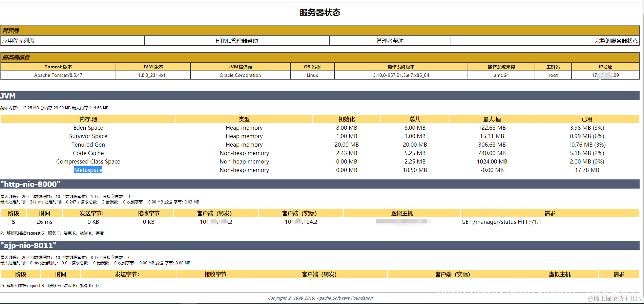The width and height of the screenshot is (644, 304).
Task: Click the 17.78 MB Metaspace used value
Action: (x=587, y=170)
